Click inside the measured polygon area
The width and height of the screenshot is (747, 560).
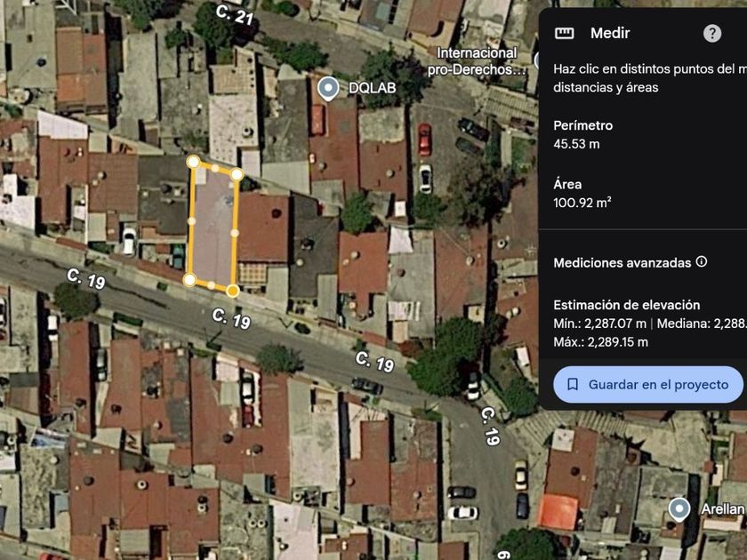coord(213,228)
